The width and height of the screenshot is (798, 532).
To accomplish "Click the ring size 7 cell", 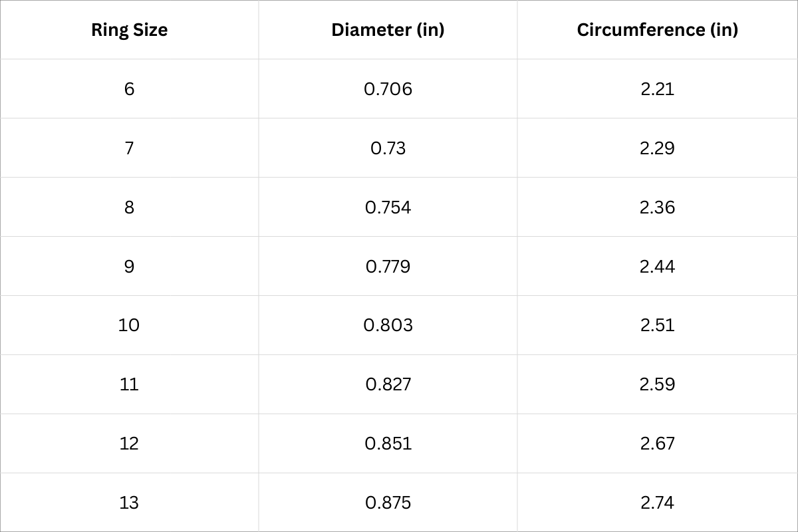I will tap(129, 148).
